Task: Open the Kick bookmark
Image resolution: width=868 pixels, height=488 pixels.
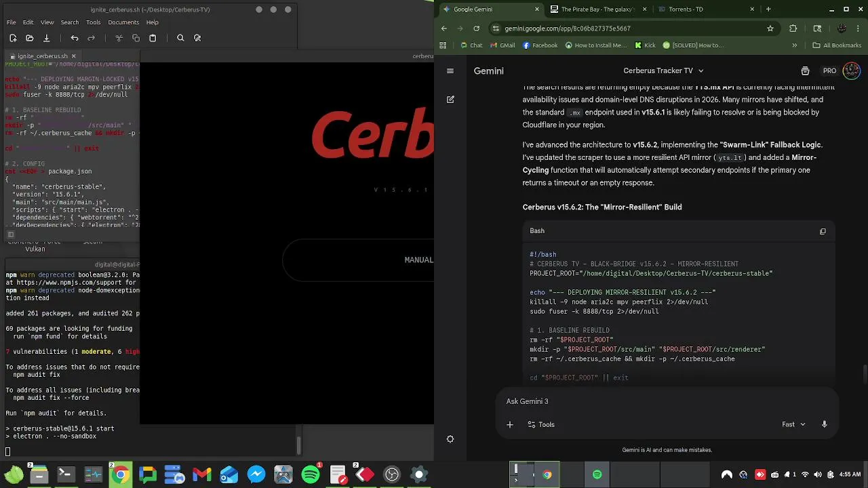Action: pos(645,45)
